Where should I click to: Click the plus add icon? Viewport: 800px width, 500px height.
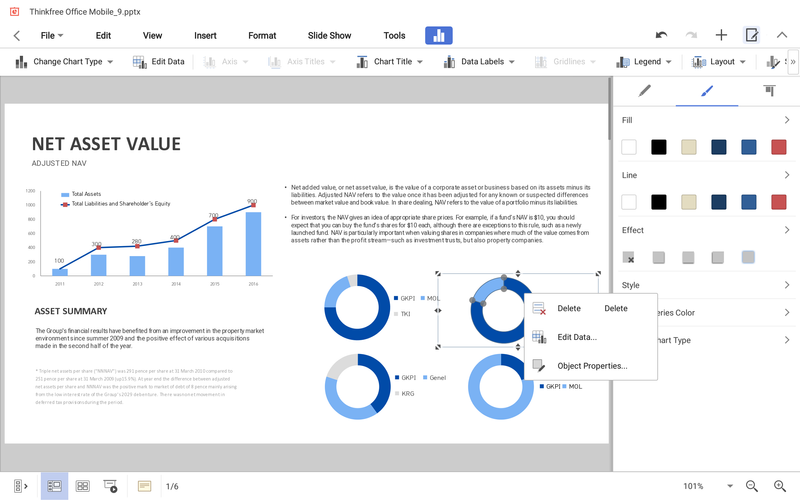(x=721, y=35)
